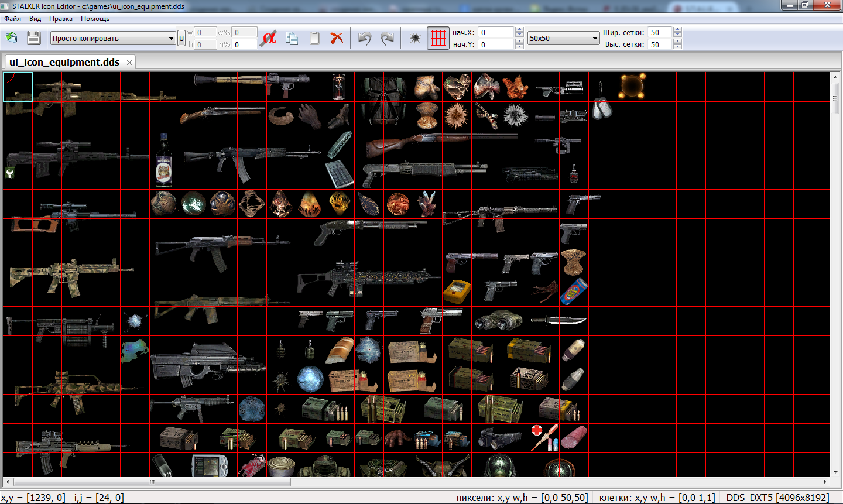The image size is (843, 504).
Task: Open the Файл menu
Action: pyautogui.click(x=12, y=19)
